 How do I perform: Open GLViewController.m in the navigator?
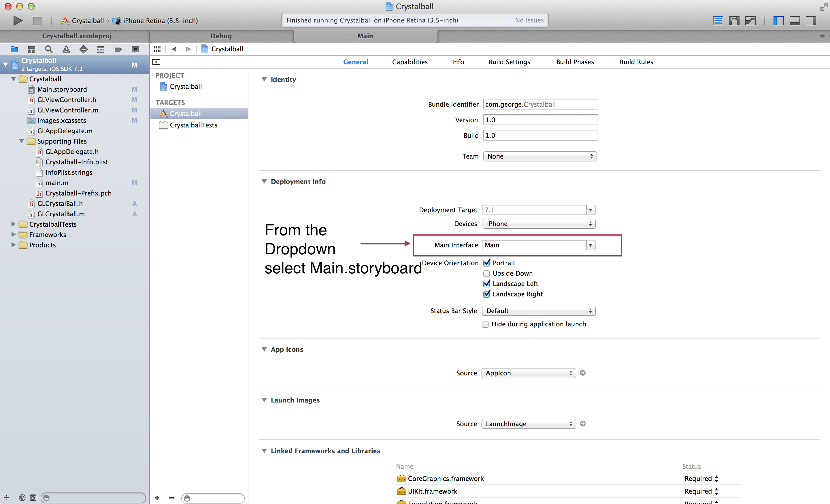(68, 110)
